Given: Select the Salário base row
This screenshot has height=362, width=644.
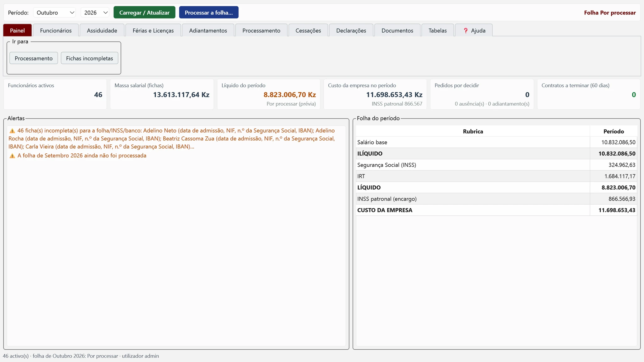Looking at the screenshot, I should coord(497,142).
